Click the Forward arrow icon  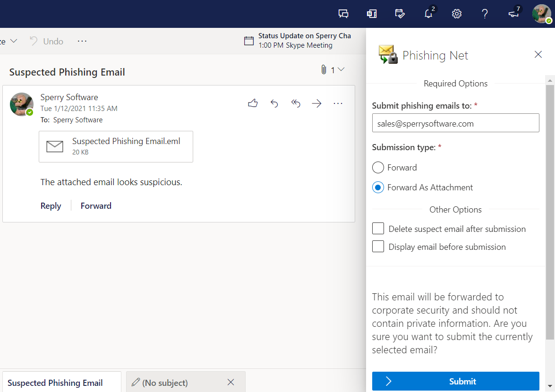pos(317,103)
